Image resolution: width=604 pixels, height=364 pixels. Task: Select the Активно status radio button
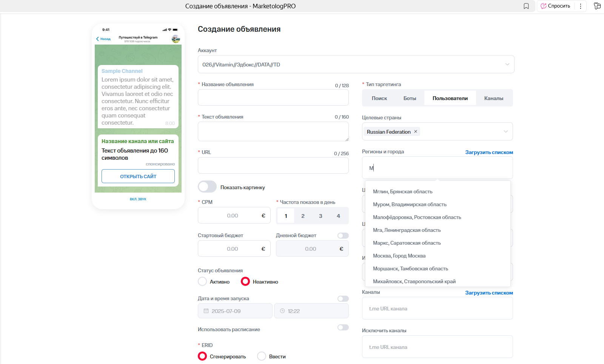point(202,282)
